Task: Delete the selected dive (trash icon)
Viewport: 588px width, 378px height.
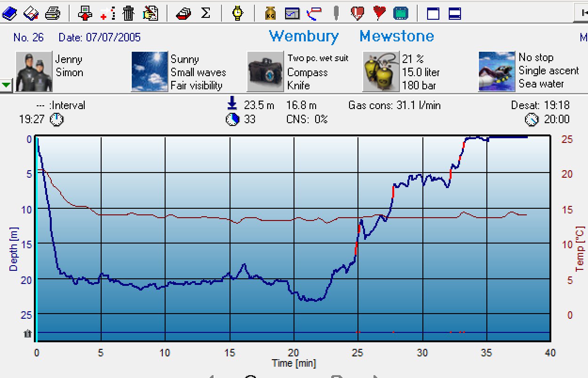Action: [x=127, y=13]
